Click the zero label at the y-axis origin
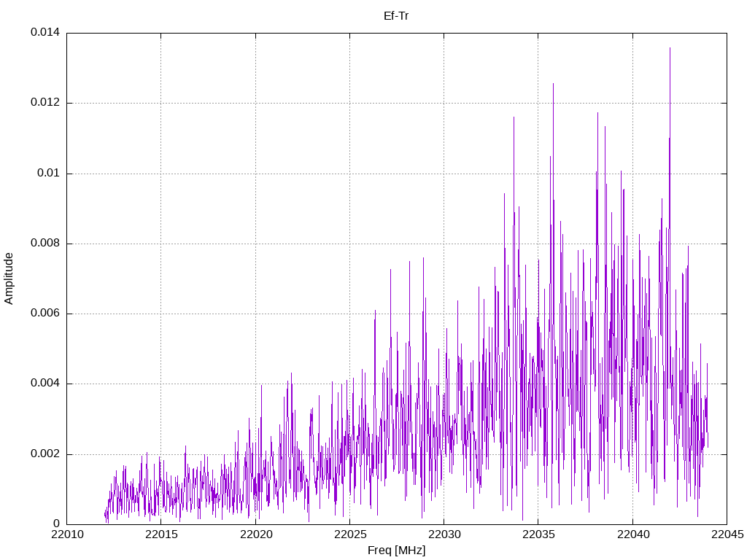This screenshot has width=747, height=560. [x=57, y=524]
